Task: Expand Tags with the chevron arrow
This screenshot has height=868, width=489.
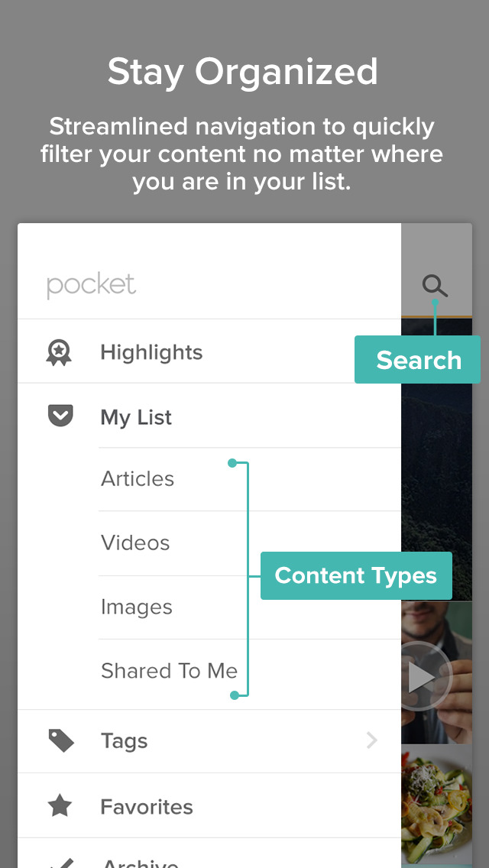Action: [x=371, y=740]
